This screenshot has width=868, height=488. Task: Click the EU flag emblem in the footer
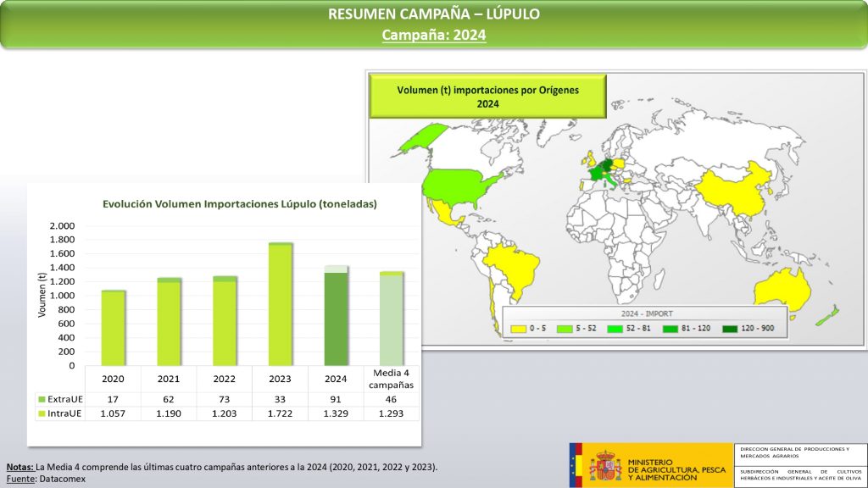[x=576, y=465]
